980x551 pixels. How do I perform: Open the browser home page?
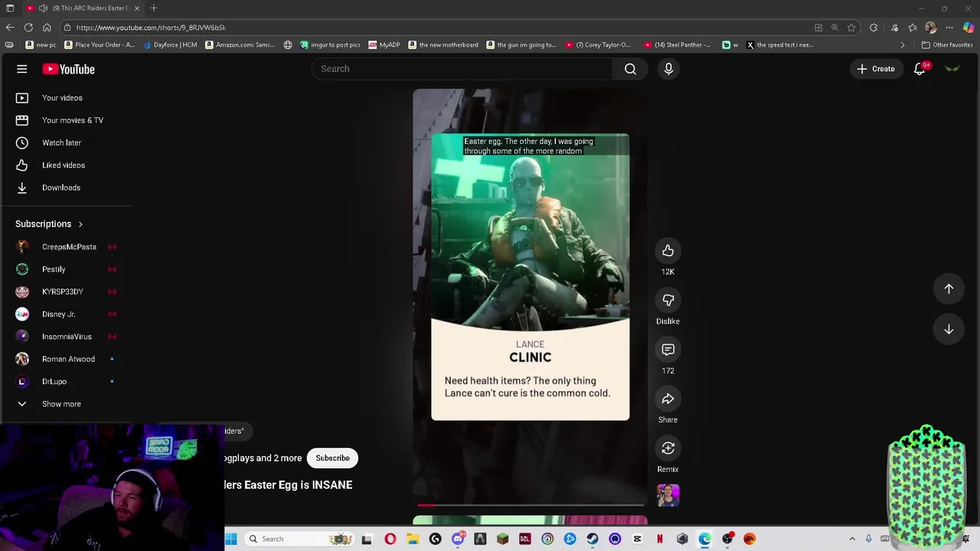coord(47,28)
